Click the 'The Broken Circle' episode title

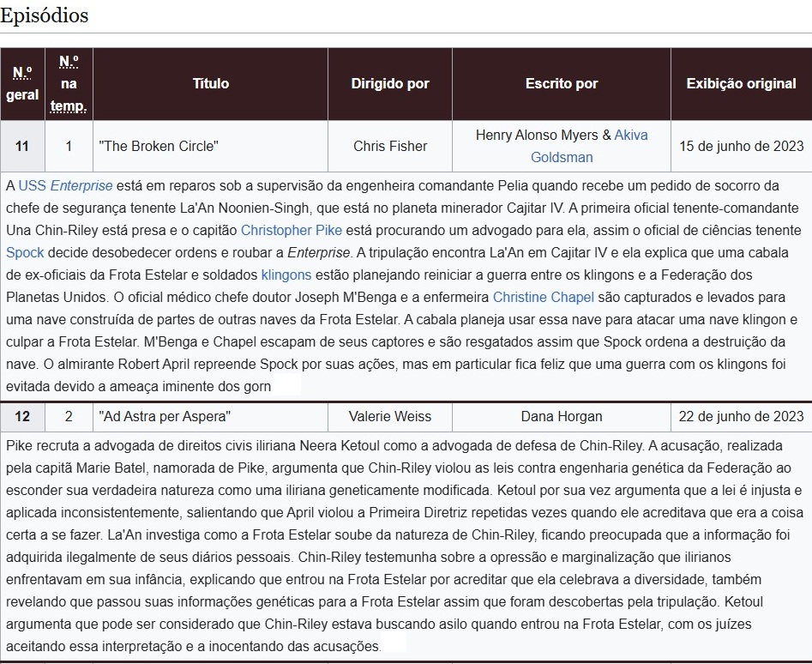(x=159, y=146)
